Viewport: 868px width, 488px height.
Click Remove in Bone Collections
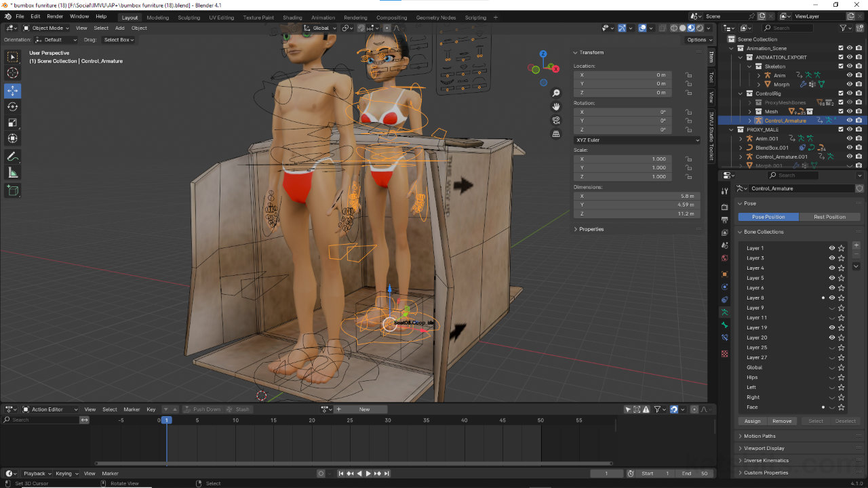(782, 421)
